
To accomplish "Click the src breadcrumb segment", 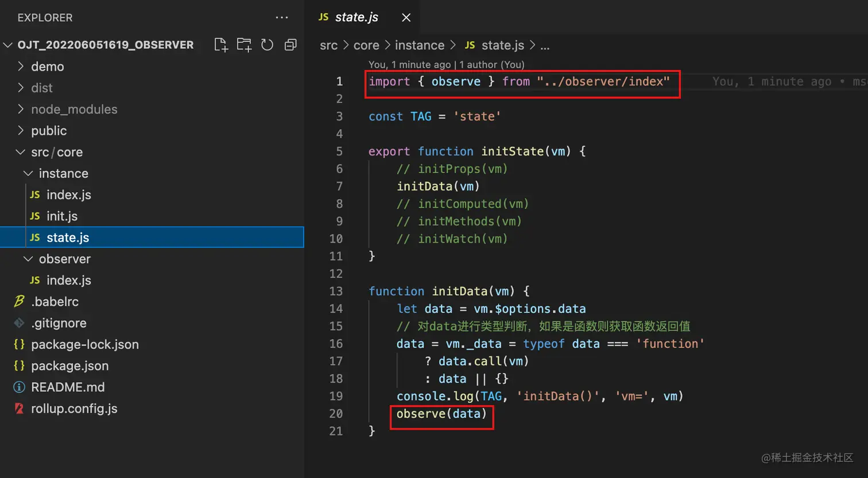I will click(329, 45).
